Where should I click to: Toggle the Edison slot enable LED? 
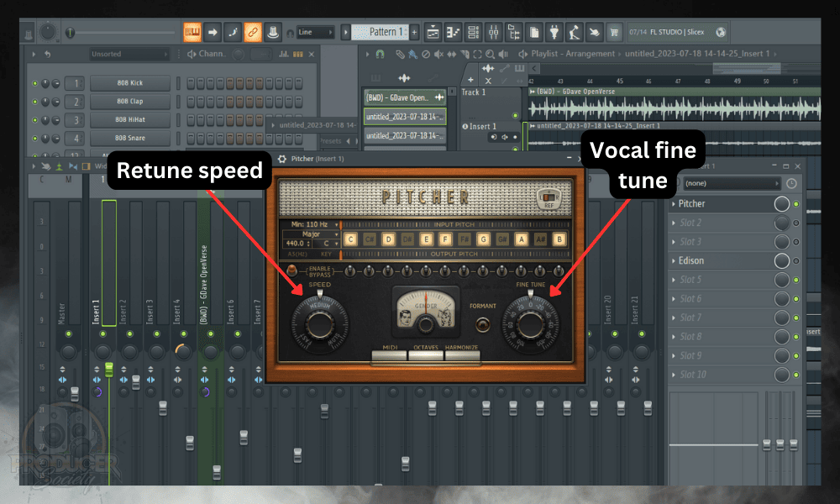coord(796,261)
